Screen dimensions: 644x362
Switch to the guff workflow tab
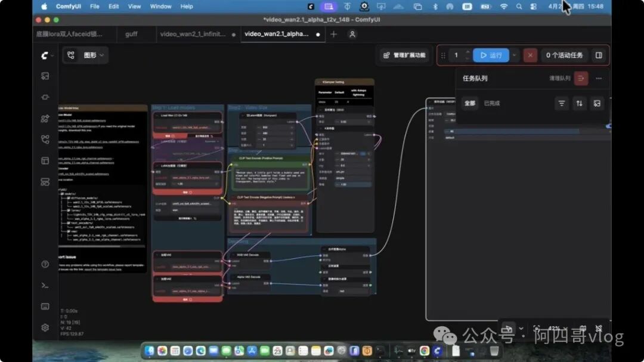pos(131,34)
